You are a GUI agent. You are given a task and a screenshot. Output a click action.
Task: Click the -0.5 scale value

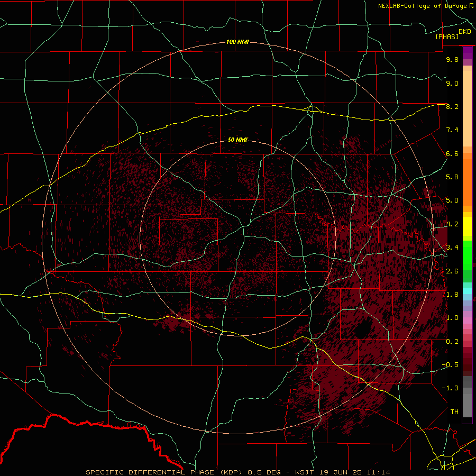450,364
